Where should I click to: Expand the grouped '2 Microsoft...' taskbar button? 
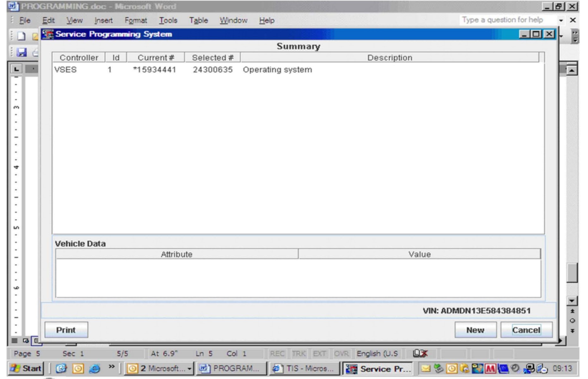[189, 369]
